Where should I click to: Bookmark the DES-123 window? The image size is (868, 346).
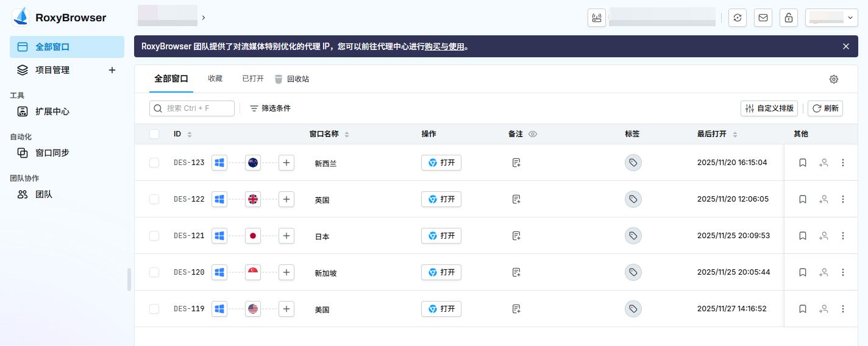(x=803, y=163)
